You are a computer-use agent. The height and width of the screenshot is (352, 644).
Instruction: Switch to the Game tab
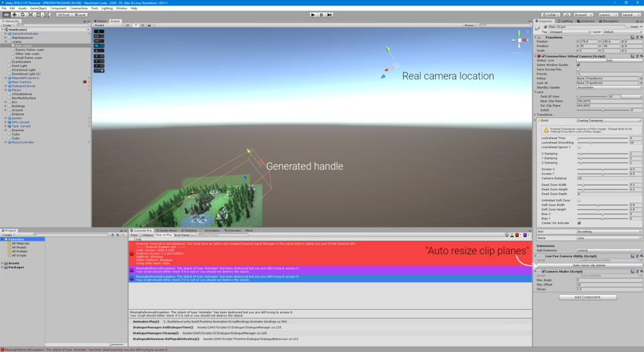[101, 21]
